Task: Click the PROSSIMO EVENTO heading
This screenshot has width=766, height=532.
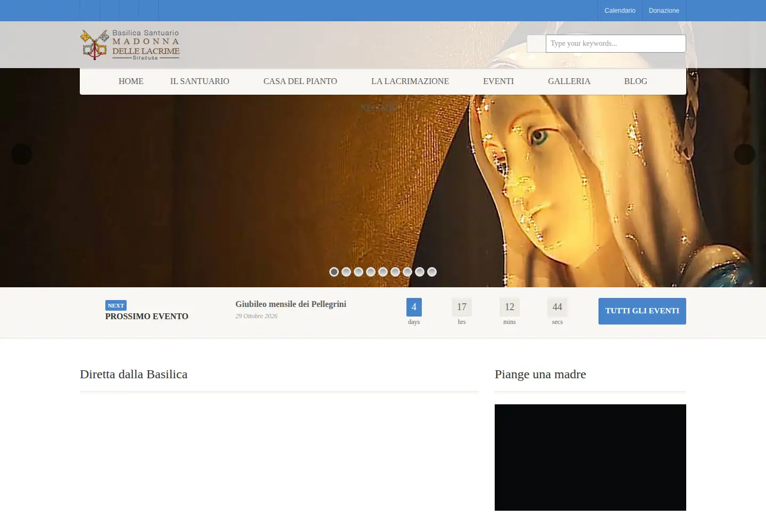Action: coord(147,317)
